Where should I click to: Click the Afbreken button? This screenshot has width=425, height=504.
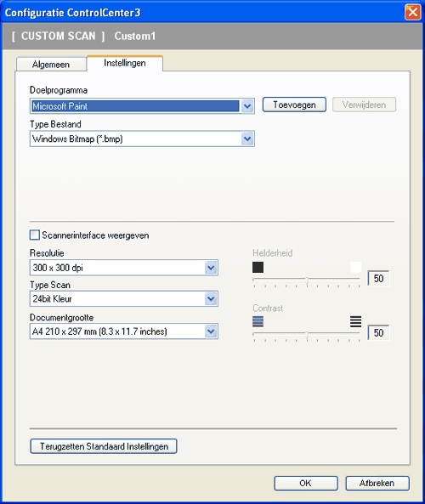[377, 483]
